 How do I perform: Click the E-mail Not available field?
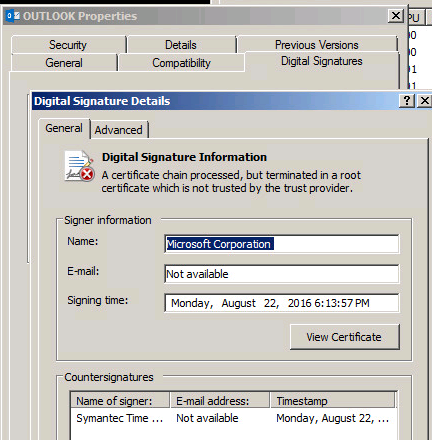point(282,274)
